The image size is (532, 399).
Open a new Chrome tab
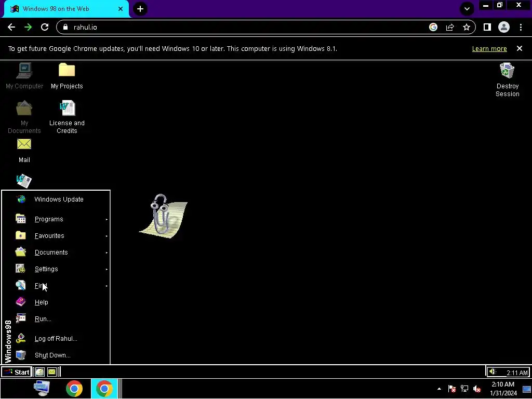(140, 9)
